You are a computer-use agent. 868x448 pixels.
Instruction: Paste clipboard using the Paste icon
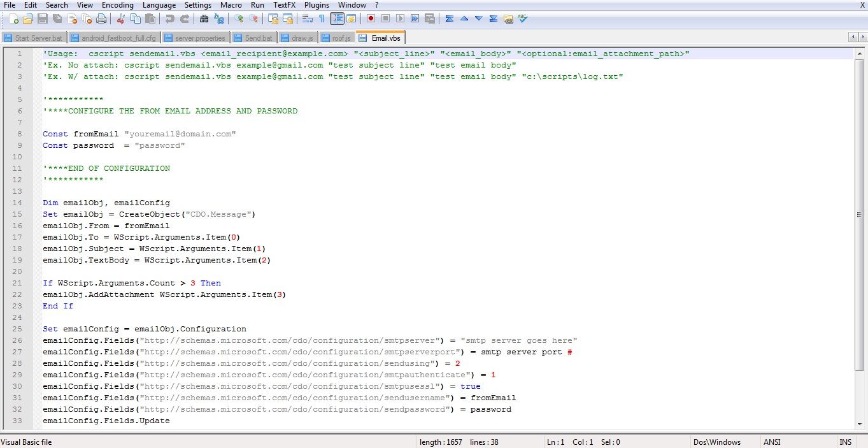150,19
